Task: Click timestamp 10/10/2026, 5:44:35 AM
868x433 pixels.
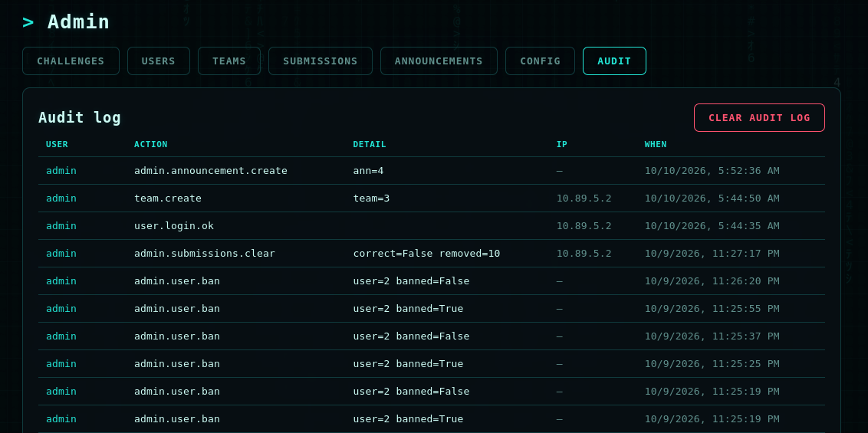Action: coord(712,225)
